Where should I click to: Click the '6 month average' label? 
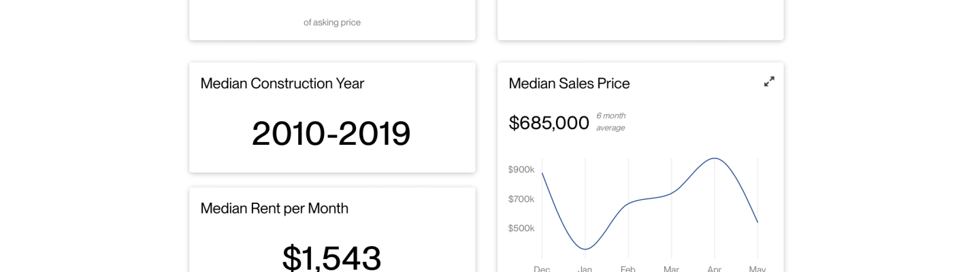pos(611,122)
